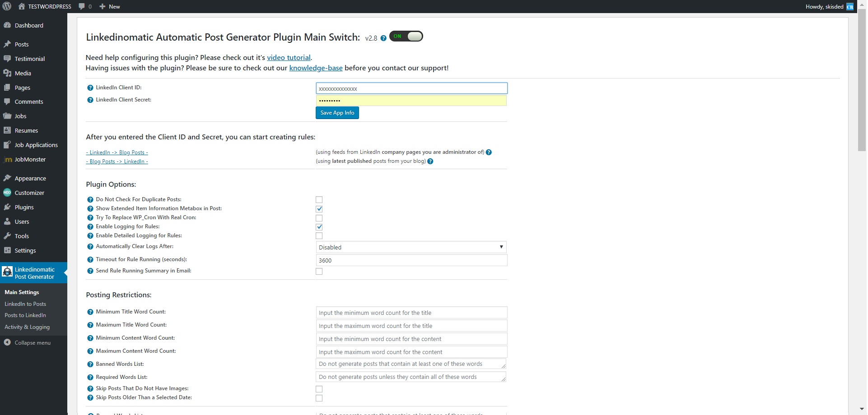Image resolution: width=868 pixels, height=415 pixels.
Task: Click help icon beside LinkedIn Client Secret
Action: (x=90, y=100)
